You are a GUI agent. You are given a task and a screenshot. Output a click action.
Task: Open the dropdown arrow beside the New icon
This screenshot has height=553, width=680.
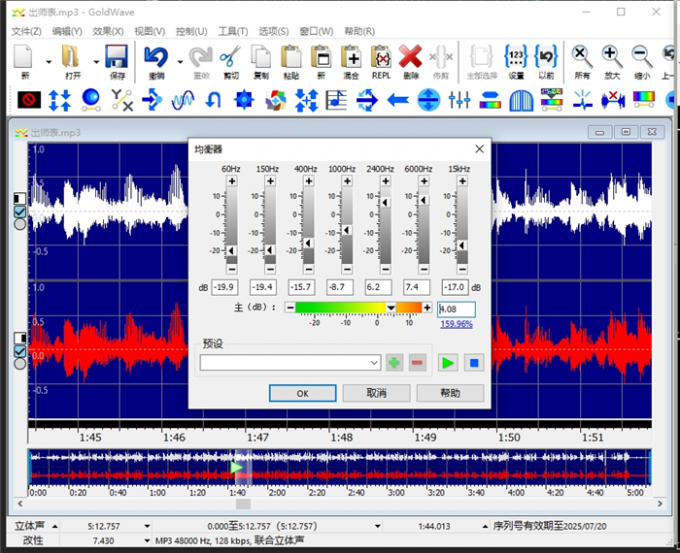pos(49,62)
